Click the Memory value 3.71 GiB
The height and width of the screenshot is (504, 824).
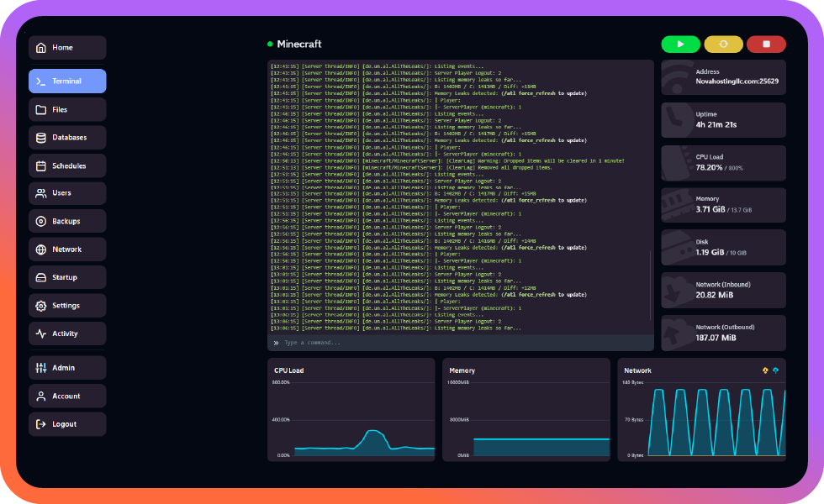pos(710,209)
